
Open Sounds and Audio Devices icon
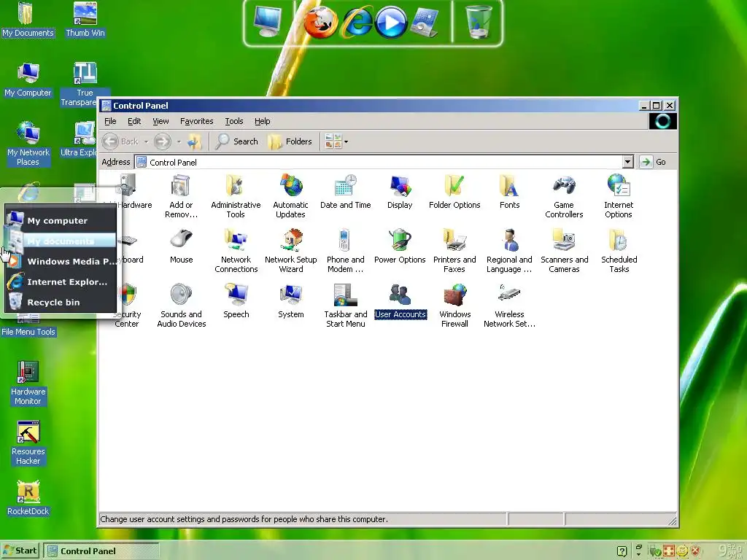pos(181,306)
